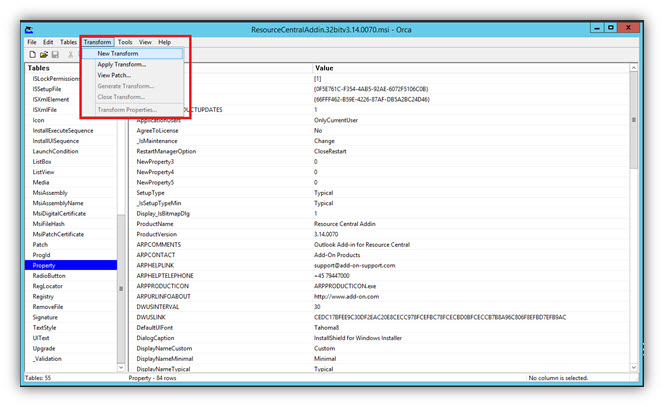Select the ProgId table

tap(41, 255)
